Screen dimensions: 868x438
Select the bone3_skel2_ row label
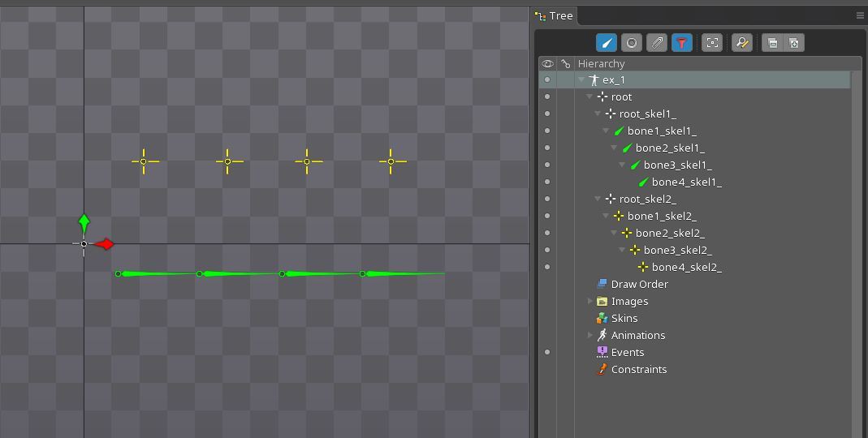(x=677, y=251)
